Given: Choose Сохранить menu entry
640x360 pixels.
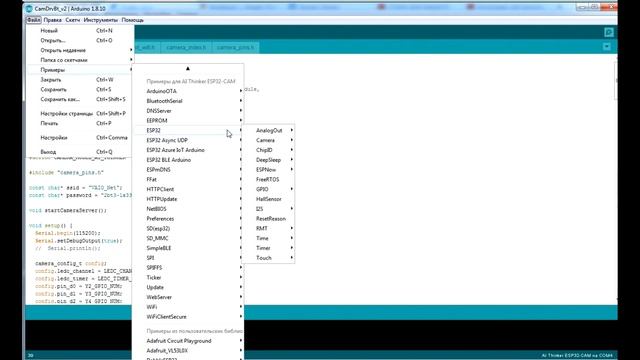Looking at the screenshot, I should click(80, 89).
